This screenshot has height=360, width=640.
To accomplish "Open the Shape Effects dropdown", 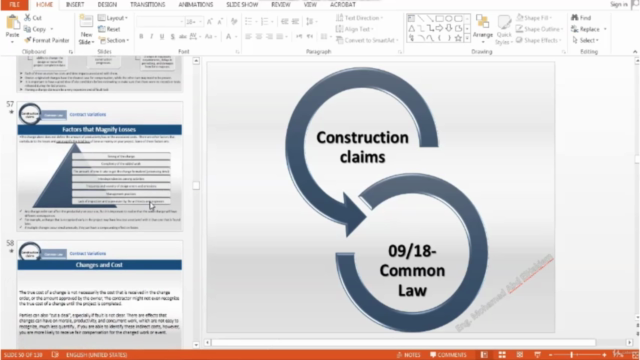I will (x=539, y=40).
